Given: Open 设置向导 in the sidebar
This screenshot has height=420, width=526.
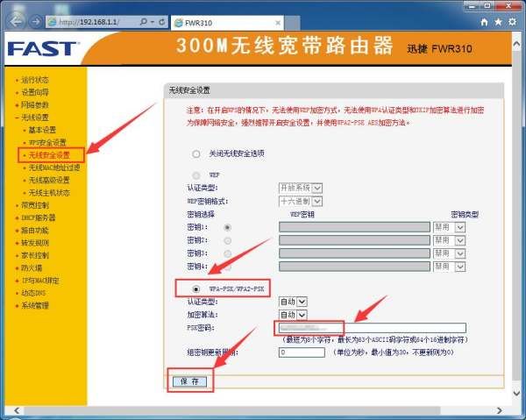Looking at the screenshot, I should 35,92.
